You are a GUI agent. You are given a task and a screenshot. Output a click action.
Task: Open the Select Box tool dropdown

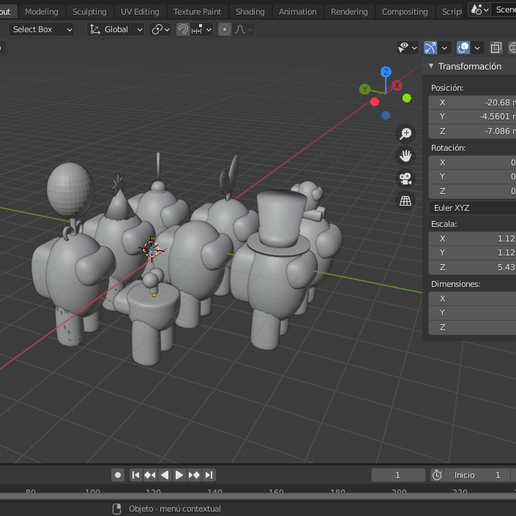pos(41,30)
